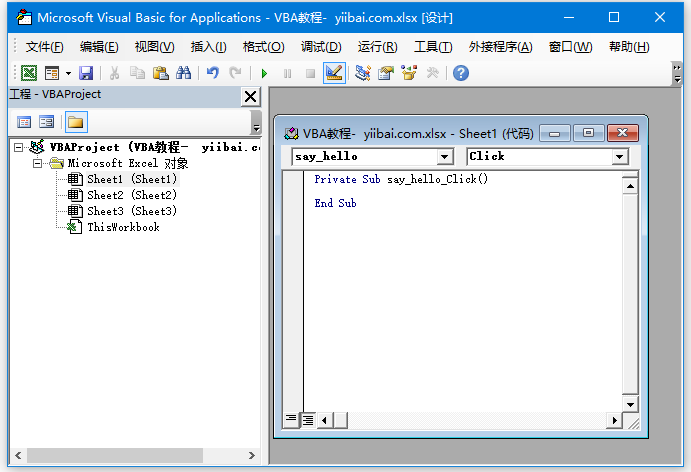Open the 运行(R) menu
This screenshot has height=472, width=691.
pyautogui.click(x=378, y=47)
